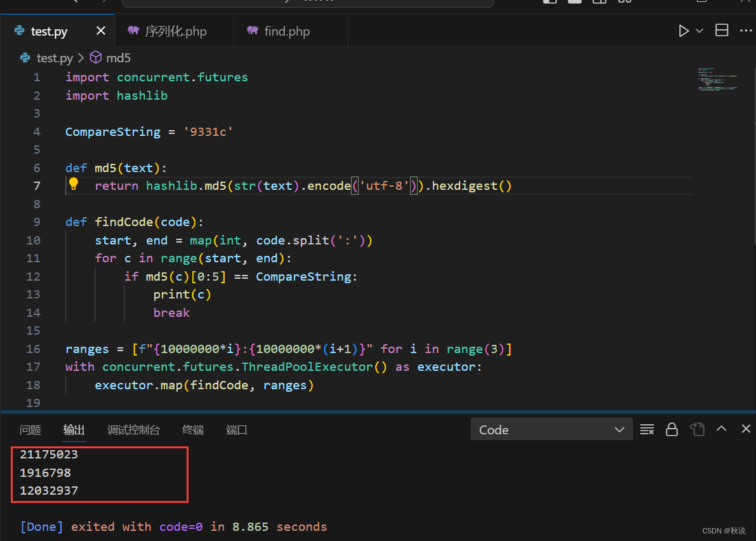756x541 pixels.
Task: Expand the run button dropdown arrow
Action: click(698, 30)
